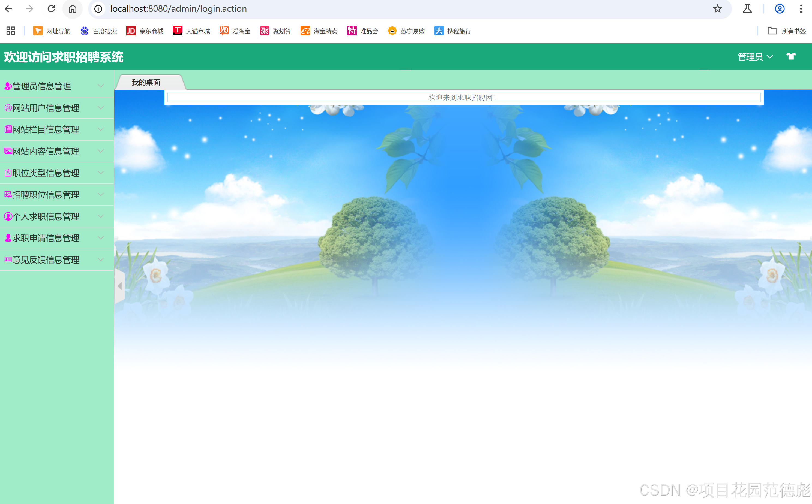
Task: Click the 职位类型信息管理 badge icon
Action: pyautogui.click(x=8, y=173)
